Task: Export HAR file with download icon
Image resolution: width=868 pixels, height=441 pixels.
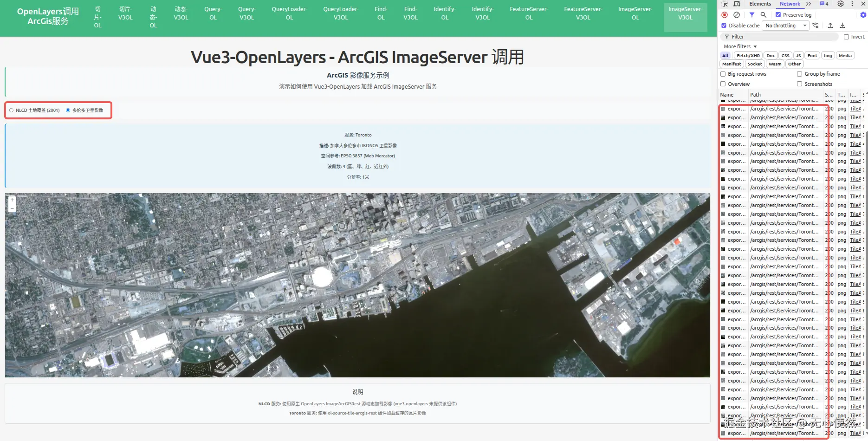Action: point(842,26)
